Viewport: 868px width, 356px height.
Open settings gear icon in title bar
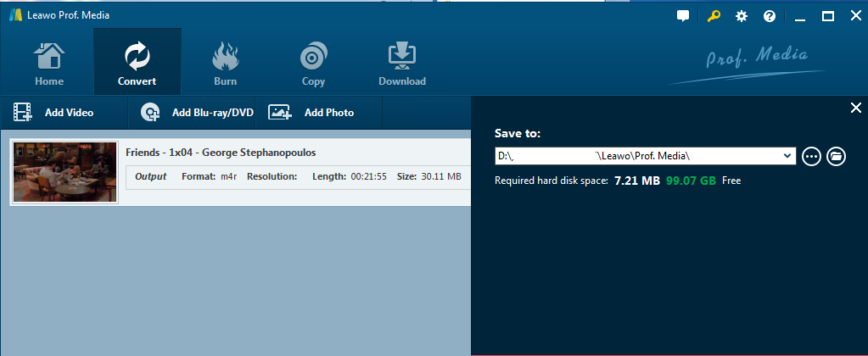tap(742, 16)
